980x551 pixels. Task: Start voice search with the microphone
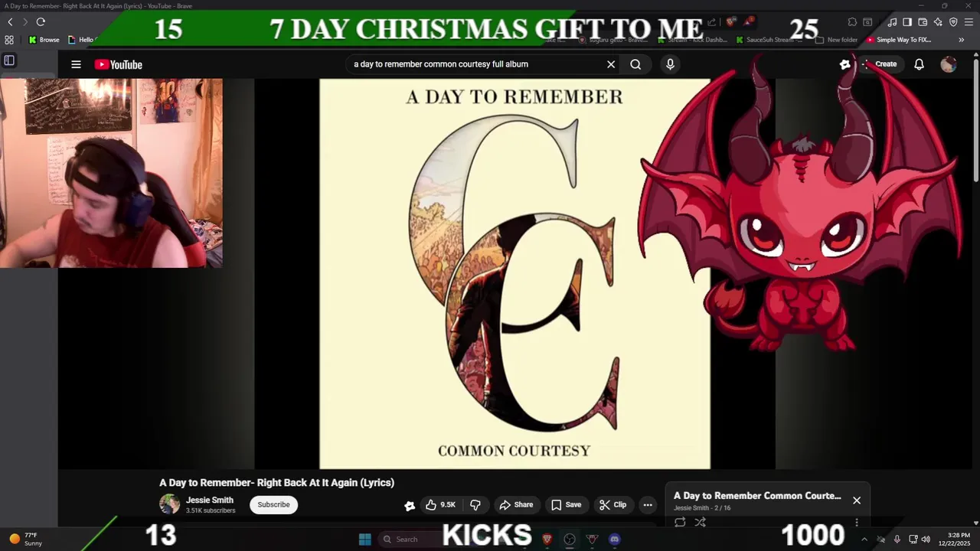pos(670,64)
